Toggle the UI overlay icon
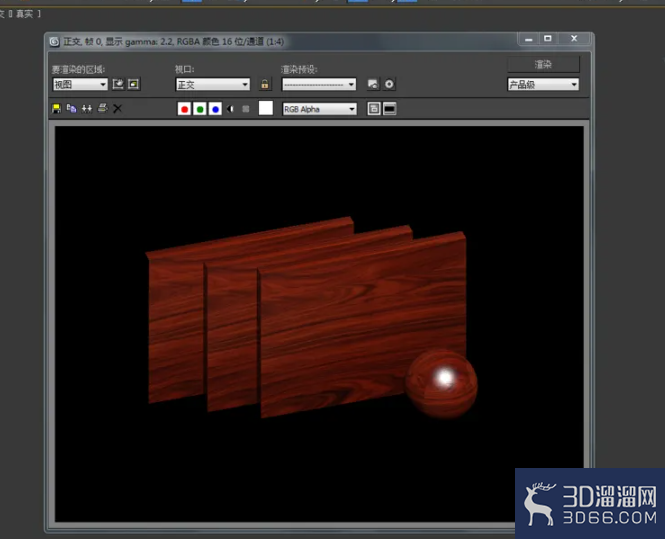 pos(374,109)
